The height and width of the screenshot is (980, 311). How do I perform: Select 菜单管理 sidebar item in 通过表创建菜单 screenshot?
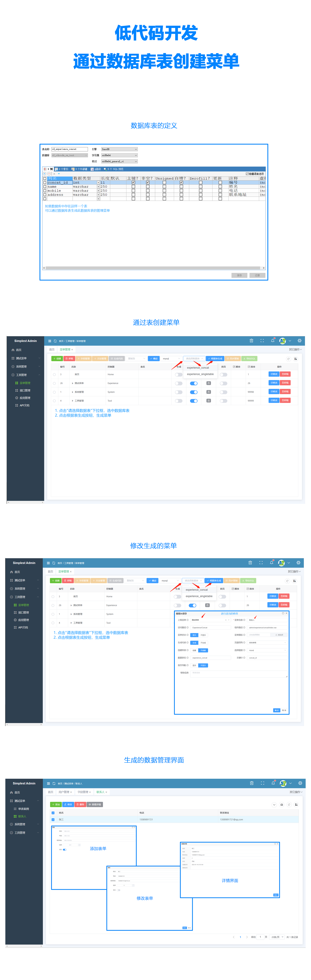pyautogui.click(x=25, y=383)
